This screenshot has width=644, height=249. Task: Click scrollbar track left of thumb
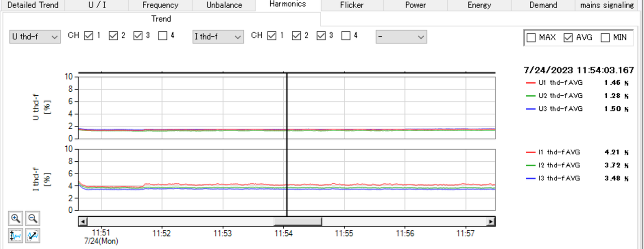(x=180, y=221)
